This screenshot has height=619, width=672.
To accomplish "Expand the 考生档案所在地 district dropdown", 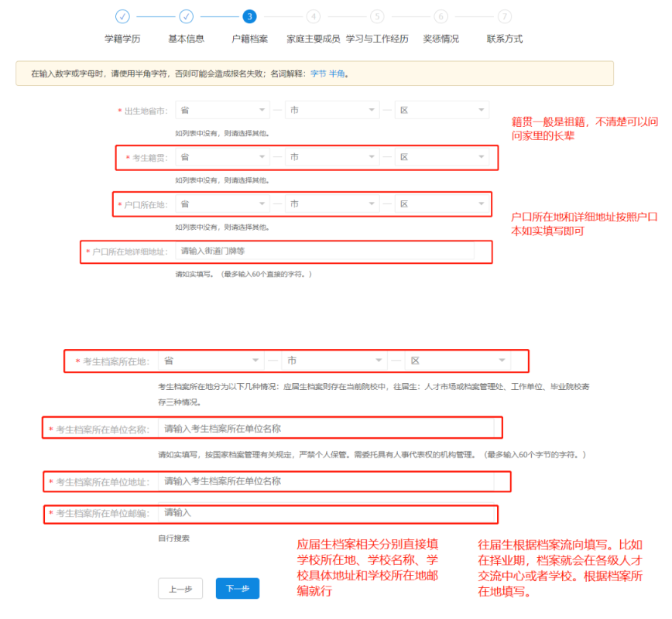I will tap(458, 361).
